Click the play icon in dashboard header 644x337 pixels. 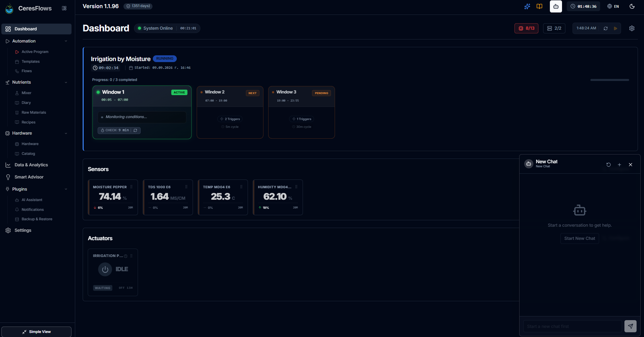tap(616, 28)
